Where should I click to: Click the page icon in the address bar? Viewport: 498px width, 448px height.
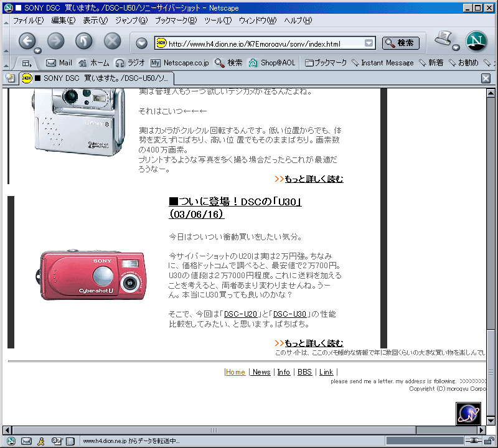pyautogui.click(x=161, y=43)
